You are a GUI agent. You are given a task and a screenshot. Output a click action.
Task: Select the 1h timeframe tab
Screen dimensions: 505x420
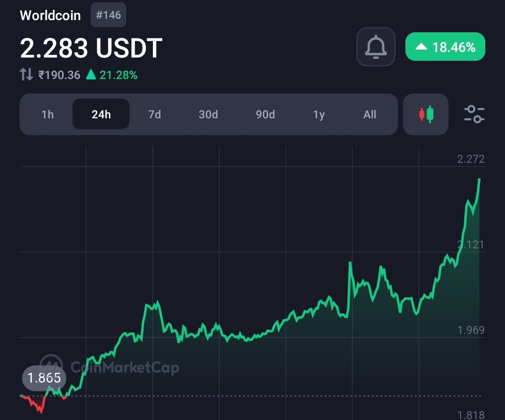pyautogui.click(x=48, y=115)
